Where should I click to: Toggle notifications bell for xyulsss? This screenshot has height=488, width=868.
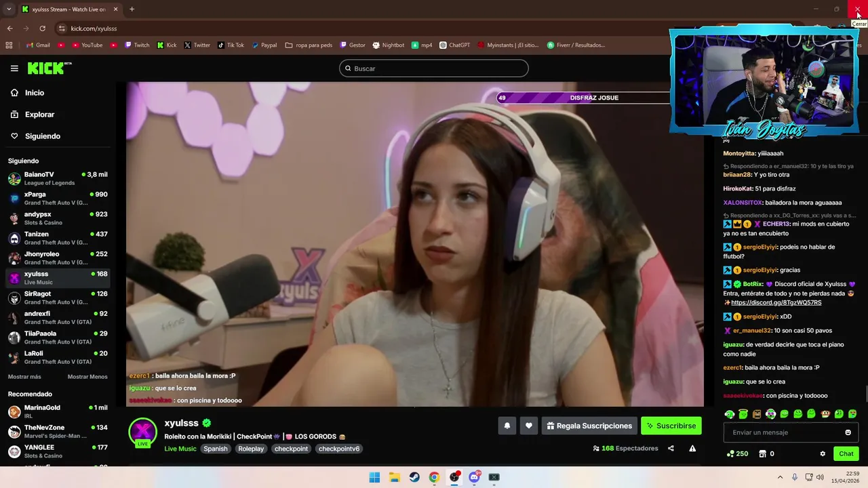coord(507,426)
